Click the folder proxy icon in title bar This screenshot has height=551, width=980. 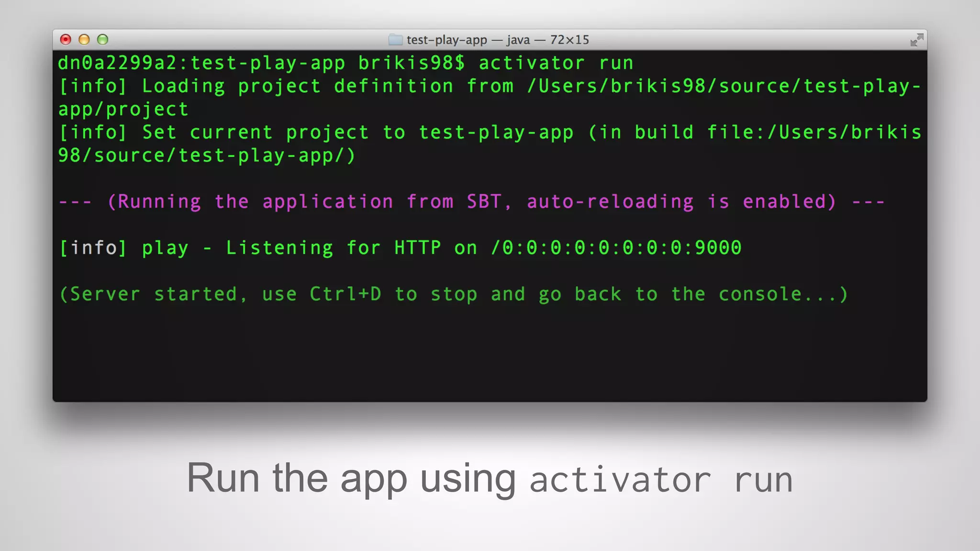(x=395, y=40)
